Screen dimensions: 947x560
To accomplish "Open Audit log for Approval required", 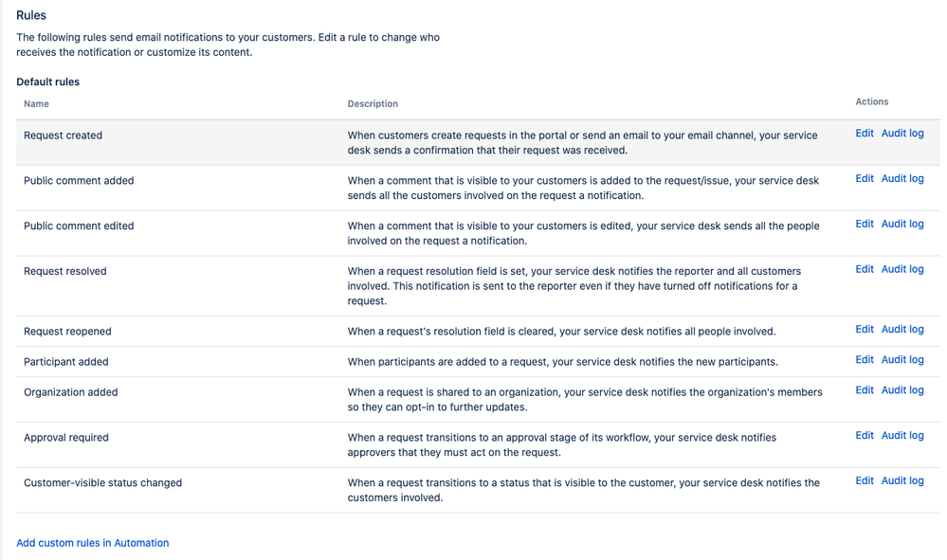I will (902, 436).
